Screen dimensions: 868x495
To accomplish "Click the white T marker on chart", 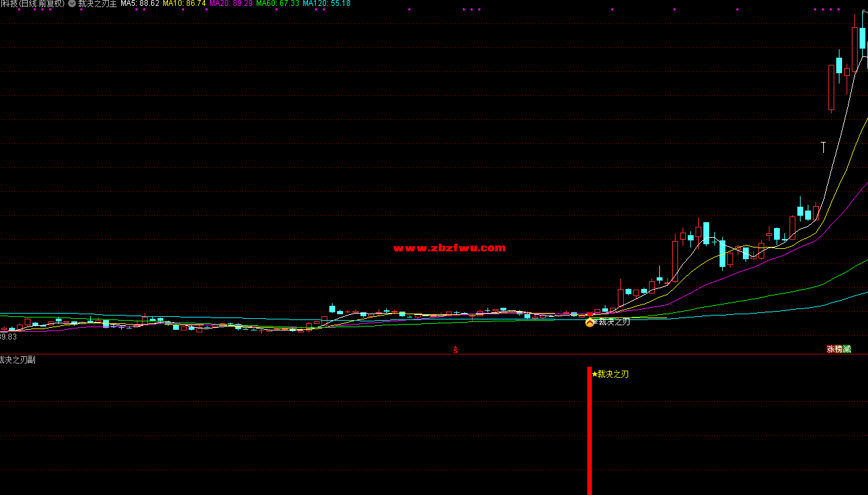I will [x=823, y=147].
